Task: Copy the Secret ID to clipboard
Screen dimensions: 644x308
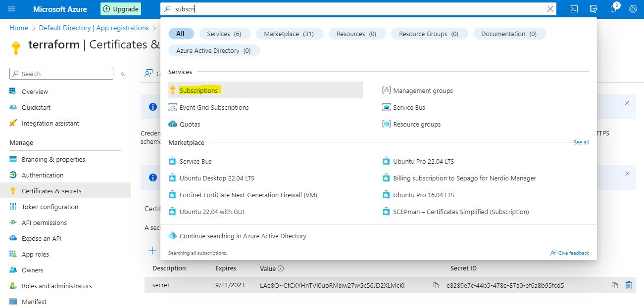Action: click(615, 285)
